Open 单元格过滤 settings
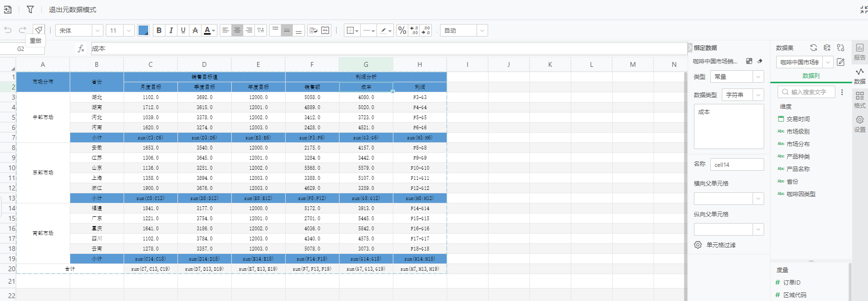The image size is (868, 301). [715, 245]
